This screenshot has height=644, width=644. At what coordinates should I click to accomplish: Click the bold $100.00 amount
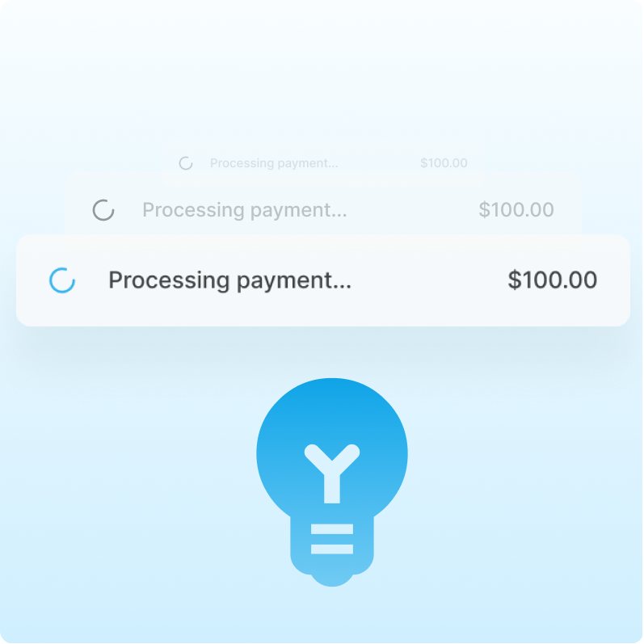pos(553,280)
